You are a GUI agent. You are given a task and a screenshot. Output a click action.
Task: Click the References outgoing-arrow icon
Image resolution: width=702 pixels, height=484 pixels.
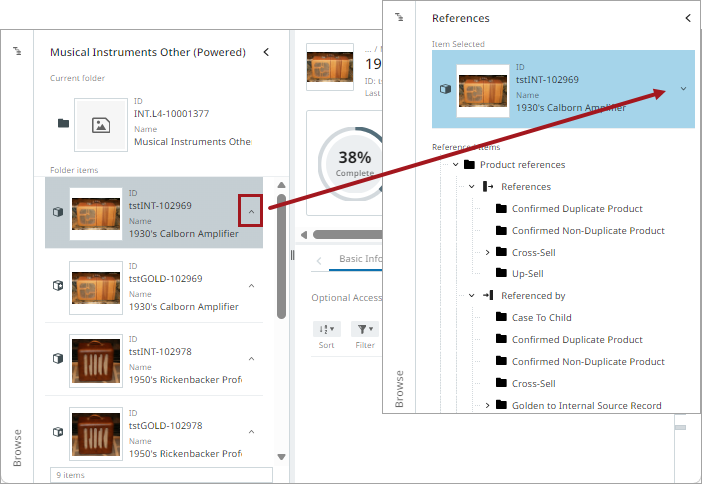(488, 186)
